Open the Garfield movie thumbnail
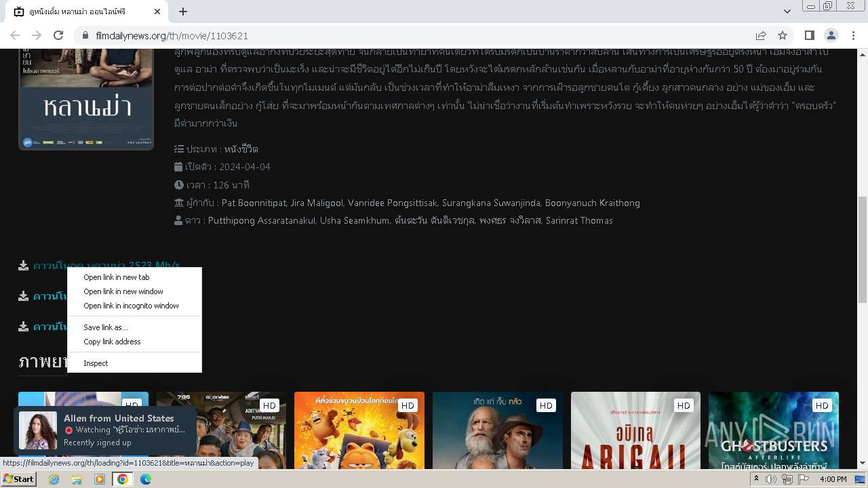This screenshot has height=488, width=868. tap(359, 430)
